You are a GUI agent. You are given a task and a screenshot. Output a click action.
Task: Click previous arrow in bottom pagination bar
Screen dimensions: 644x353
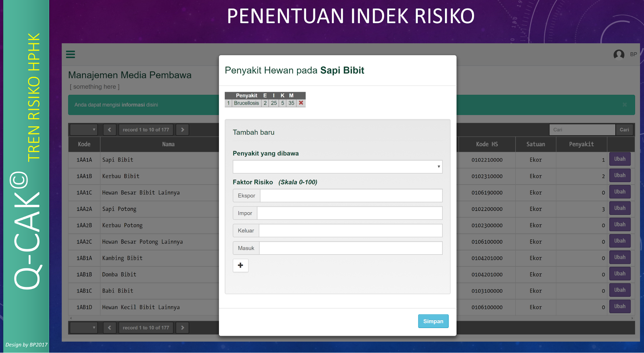tap(110, 328)
